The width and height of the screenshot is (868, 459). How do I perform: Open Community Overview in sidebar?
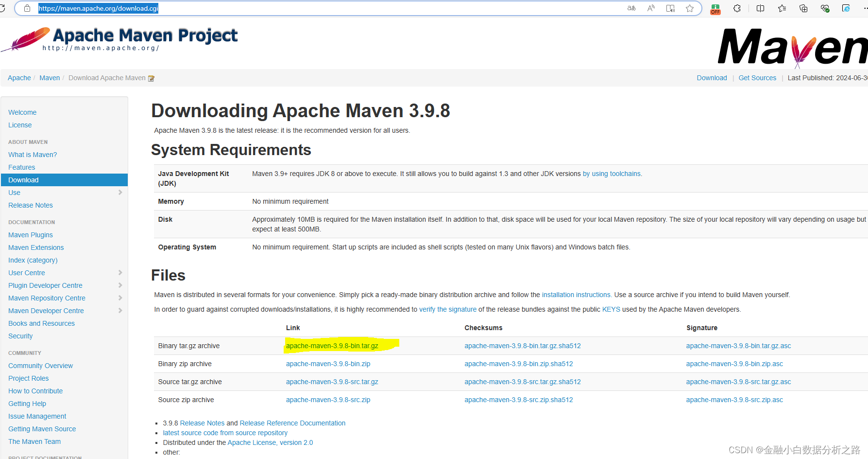pyautogui.click(x=41, y=366)
